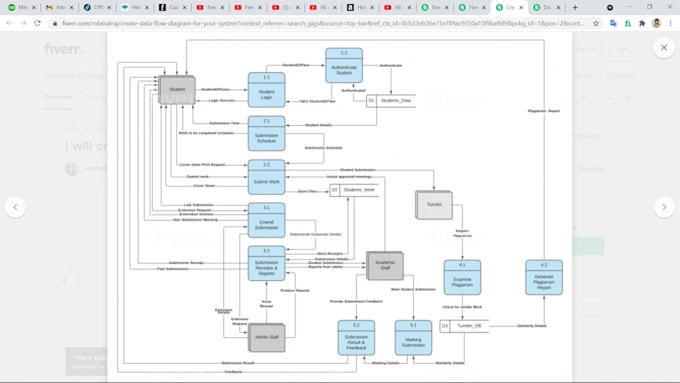Image resolution: width=680 pixels, height=383 pixels.
Task: Close the image lightbox with the X
Action: pyautogui.click(x=664, y=48)
